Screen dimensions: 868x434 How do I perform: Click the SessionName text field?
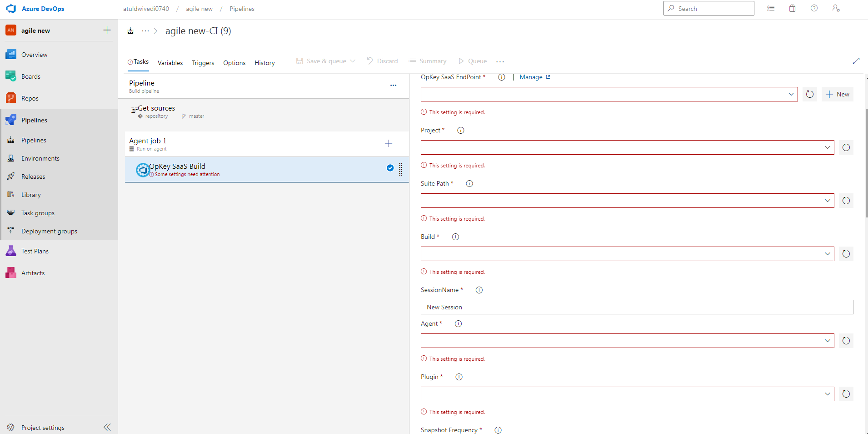[636, 307]
